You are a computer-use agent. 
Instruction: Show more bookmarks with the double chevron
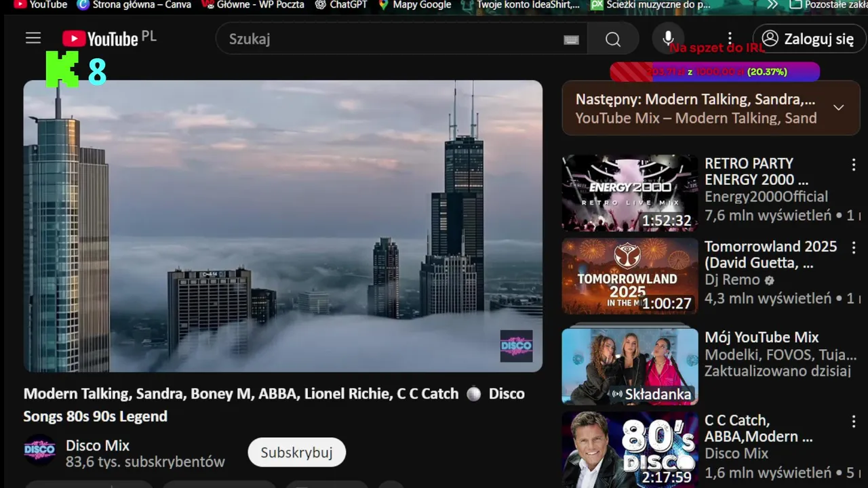click(772, 5)
